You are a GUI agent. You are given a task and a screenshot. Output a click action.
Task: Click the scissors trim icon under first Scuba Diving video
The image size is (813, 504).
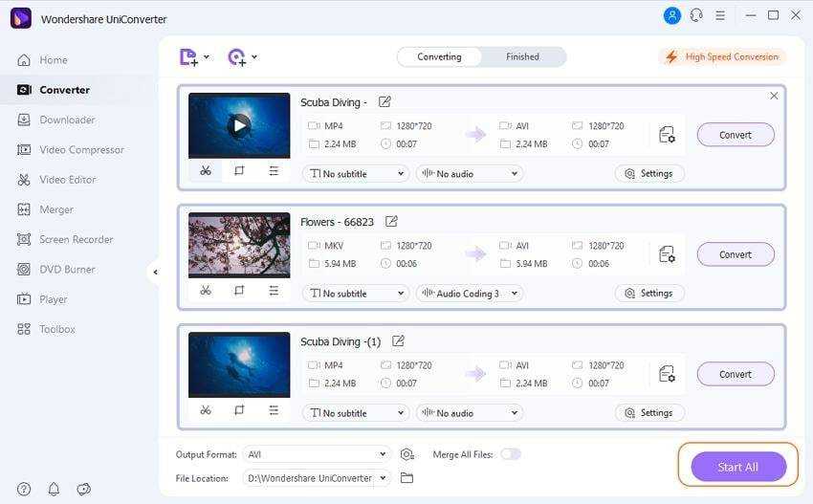pyautogui.click(x=205, y=171)
